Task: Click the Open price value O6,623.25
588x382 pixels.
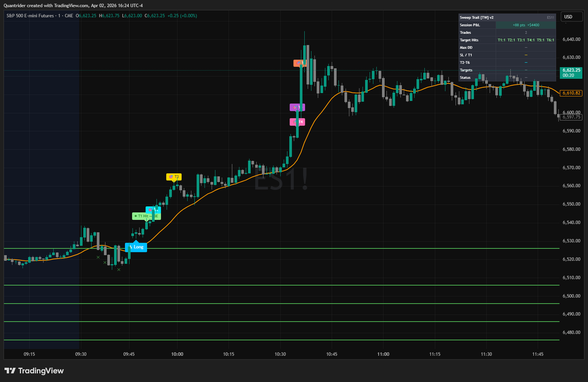Action: [86, 16]
